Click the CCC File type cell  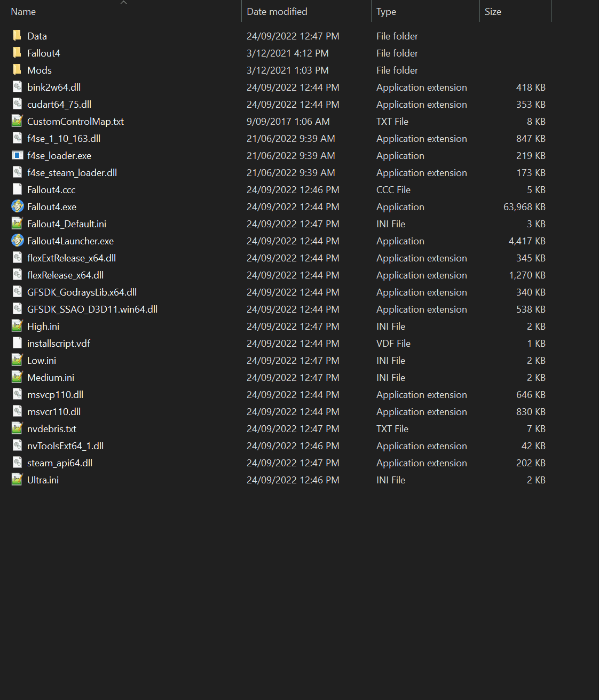coord(393,190)
